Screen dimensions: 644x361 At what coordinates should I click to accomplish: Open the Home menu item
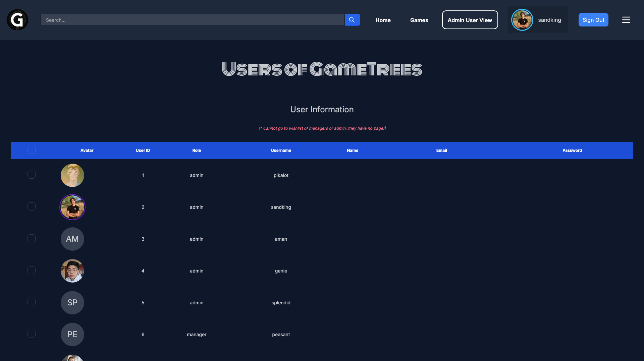pos(383,20)
